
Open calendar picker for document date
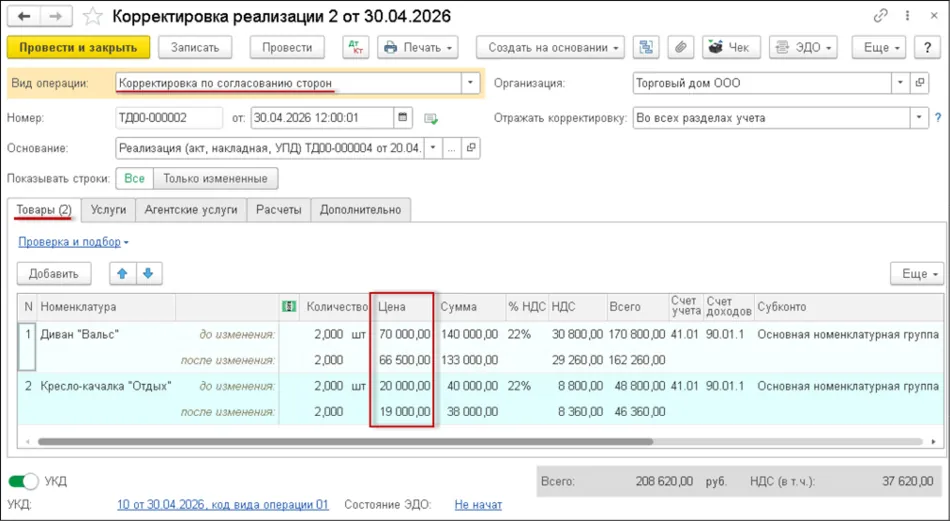tap(402, 118)
